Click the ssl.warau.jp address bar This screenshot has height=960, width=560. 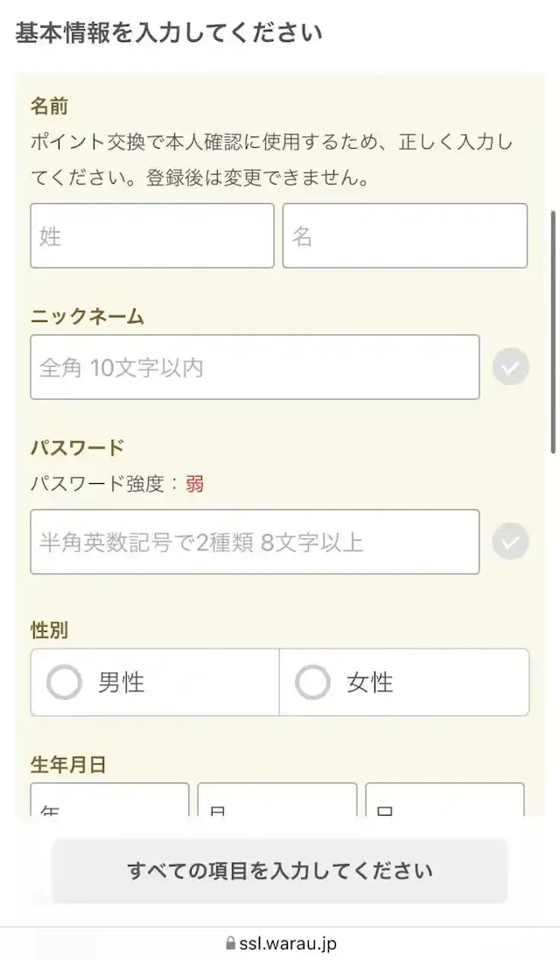280,943
